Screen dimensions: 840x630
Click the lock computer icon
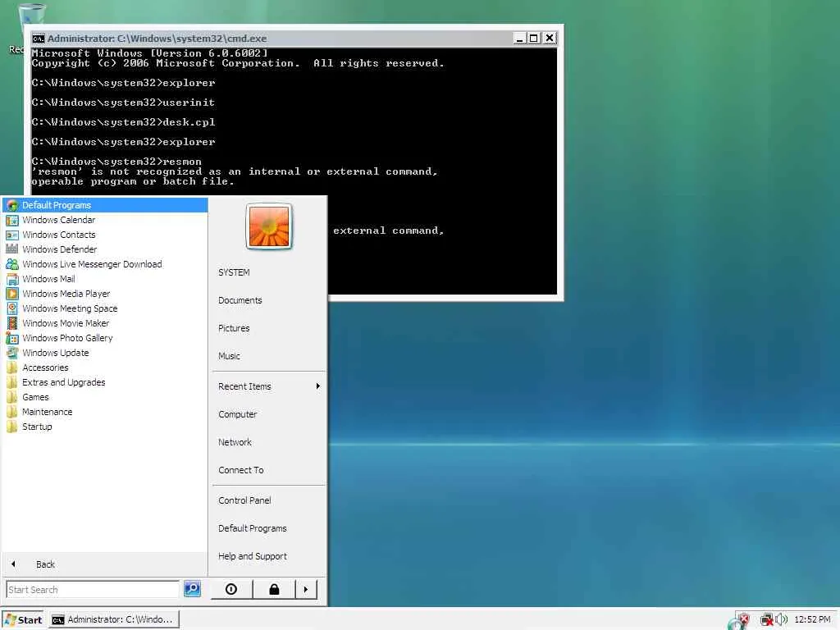274,589
